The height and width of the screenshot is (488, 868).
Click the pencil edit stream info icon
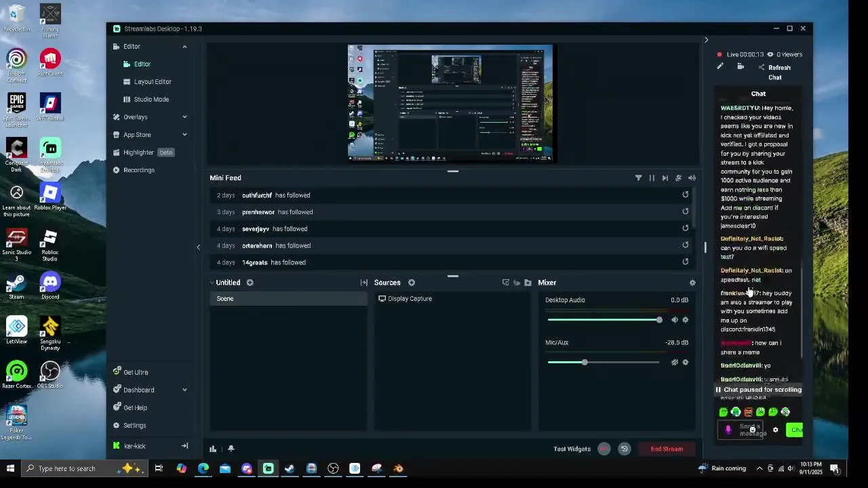pos(720,66)
